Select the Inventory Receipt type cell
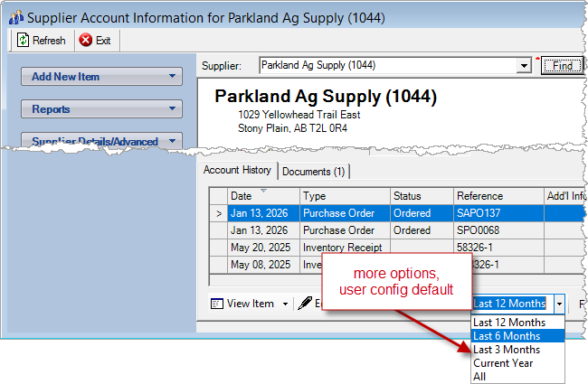The image size is (588, 384). point(345,248)
